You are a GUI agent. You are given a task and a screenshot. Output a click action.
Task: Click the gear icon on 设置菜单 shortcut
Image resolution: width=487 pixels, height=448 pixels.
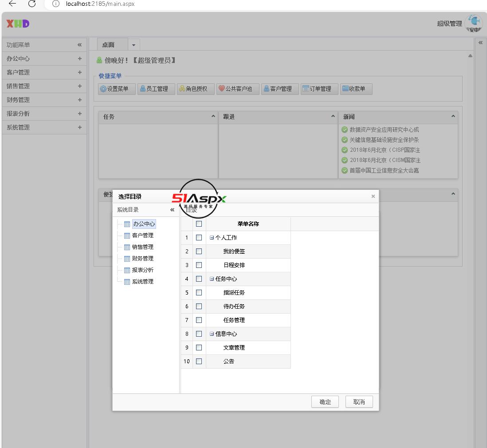pos(103,89)
